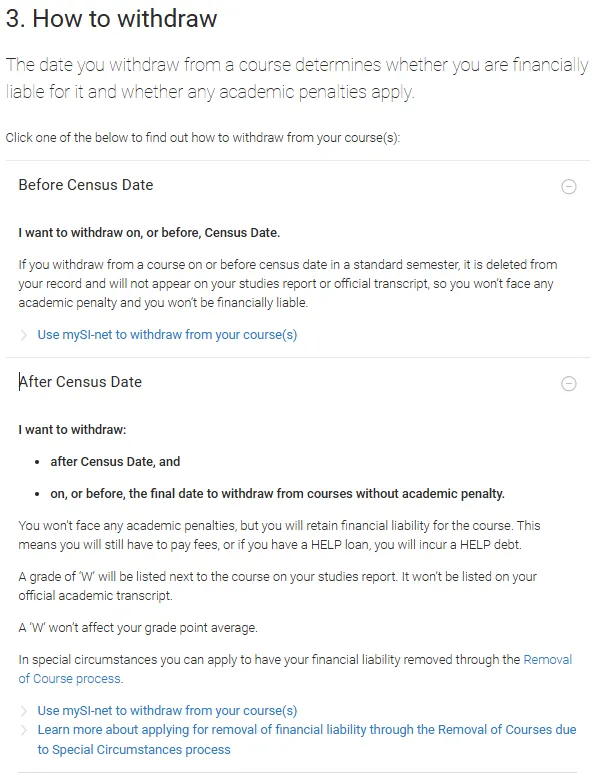Screen dimensions: 596x773
Task: Open mySI-net link under Before Census Date
Action: coord(167,335)
